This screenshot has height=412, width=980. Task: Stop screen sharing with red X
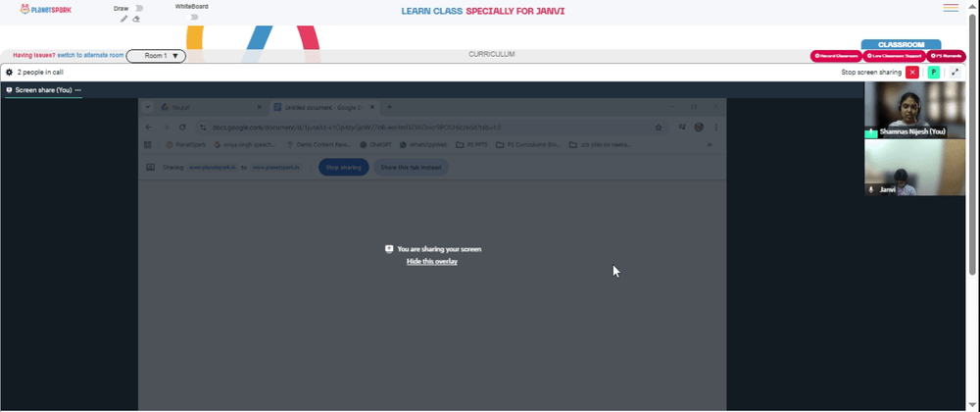911,72
